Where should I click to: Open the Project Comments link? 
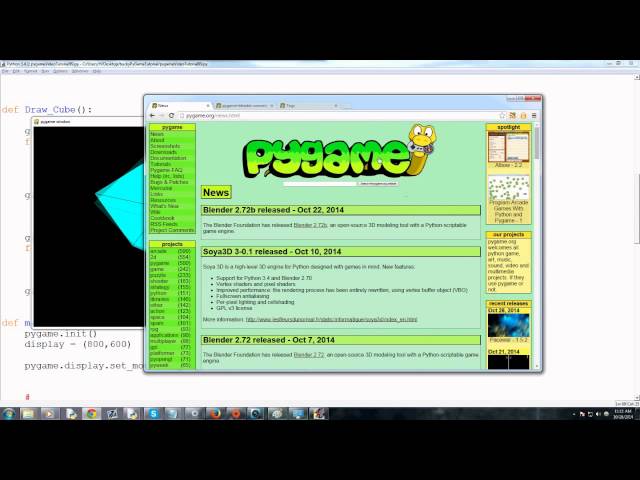click(x=172, y=230)
